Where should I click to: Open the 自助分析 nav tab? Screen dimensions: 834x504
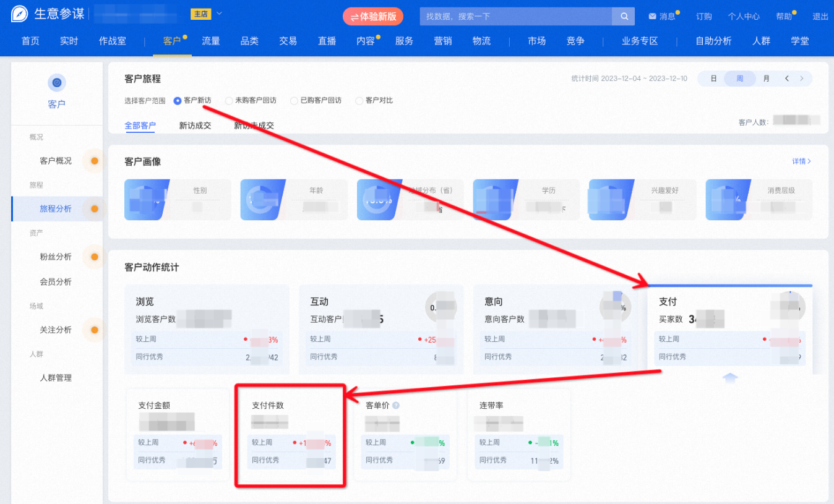tap(713, 41)
